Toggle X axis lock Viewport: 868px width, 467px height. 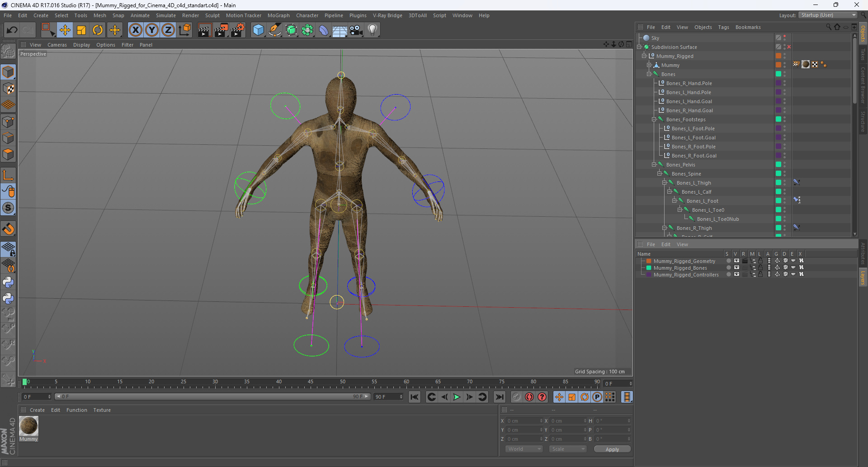(135, 30)
